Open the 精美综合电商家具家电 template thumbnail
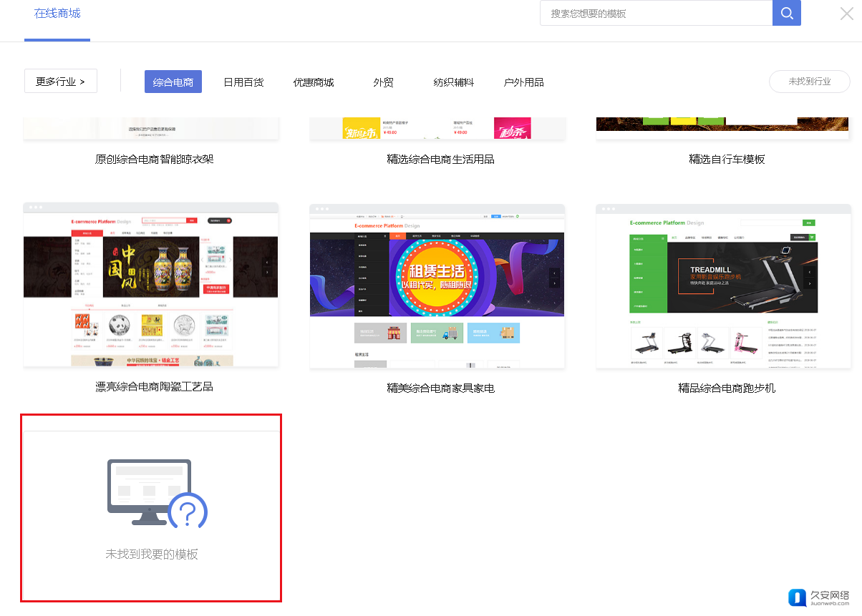 (437, 286)
